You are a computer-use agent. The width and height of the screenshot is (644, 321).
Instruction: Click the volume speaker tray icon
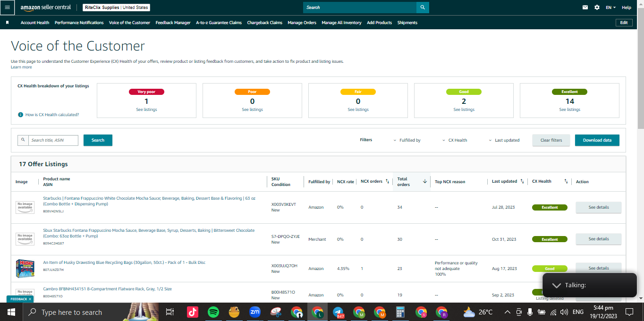[x=564, y=312]
